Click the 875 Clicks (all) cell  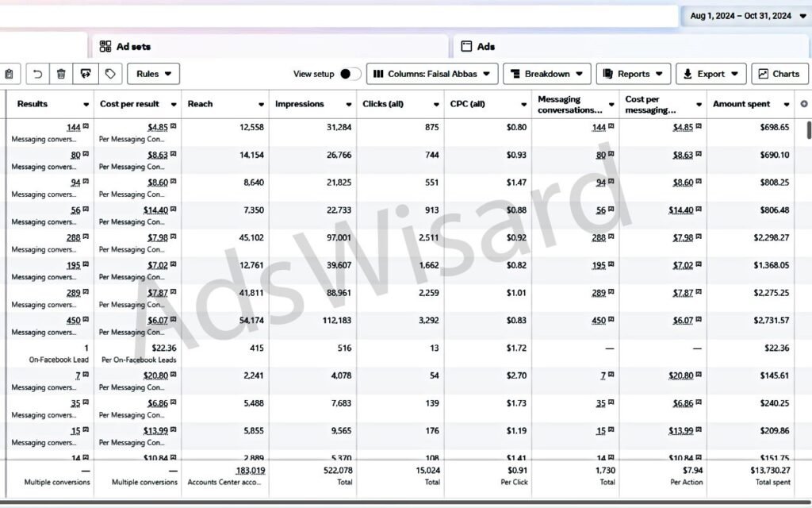point(432,128)
